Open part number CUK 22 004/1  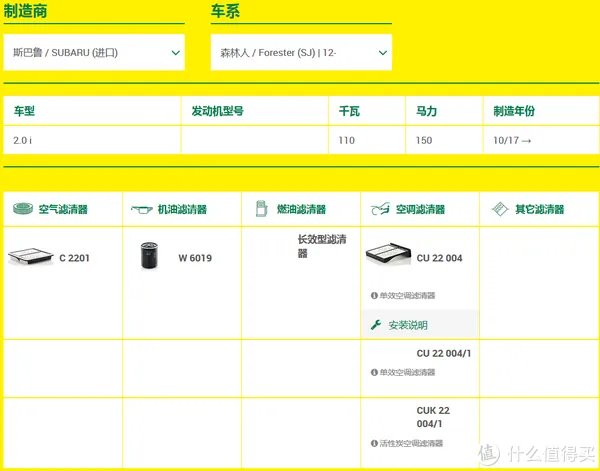pyautogui.click(x=433, y=417)
